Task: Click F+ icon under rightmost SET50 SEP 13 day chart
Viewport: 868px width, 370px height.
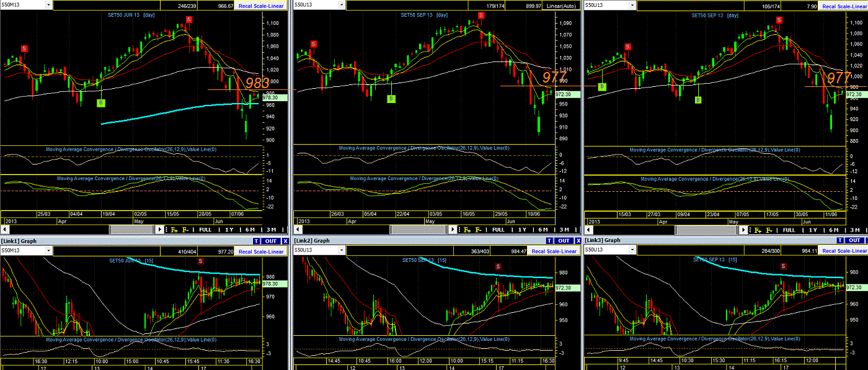Action: tap(758, 230)
